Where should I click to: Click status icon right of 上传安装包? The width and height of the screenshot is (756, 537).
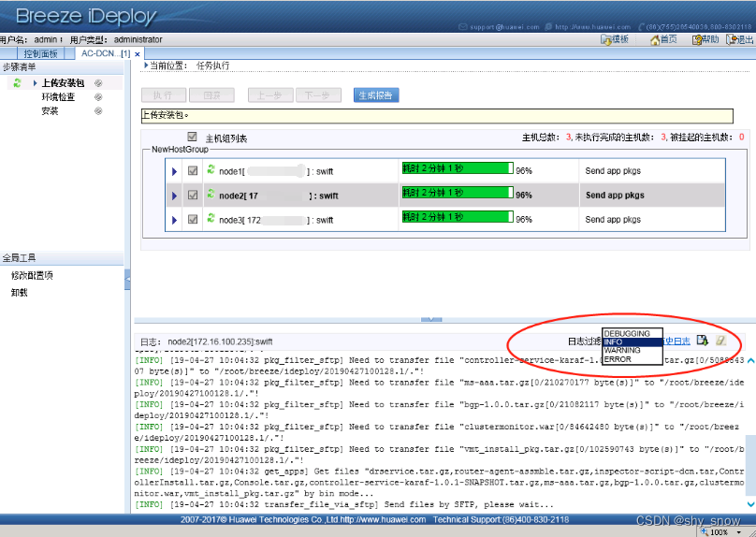point(98,83)
